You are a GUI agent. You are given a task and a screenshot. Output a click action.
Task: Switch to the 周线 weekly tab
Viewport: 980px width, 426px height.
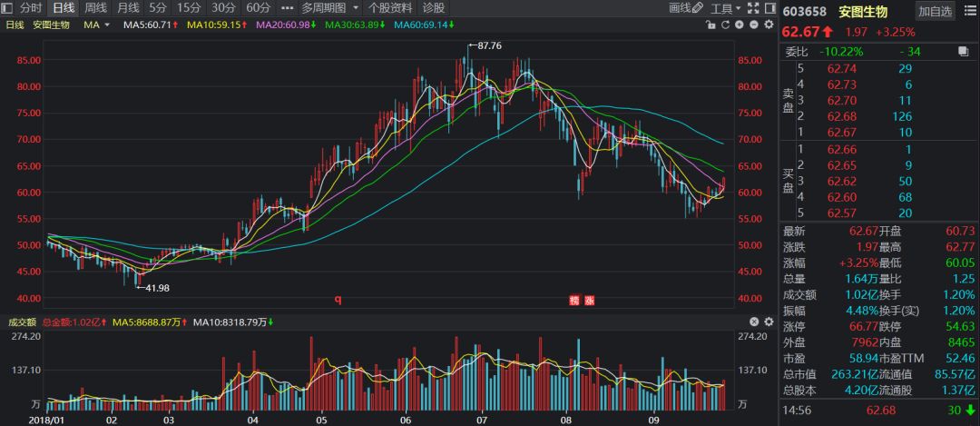pyautogui.click(x=95, y=8)
